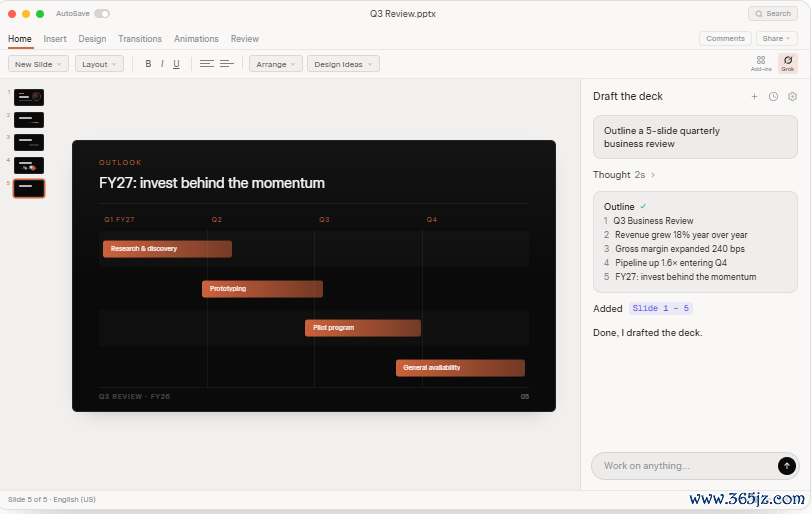This screenshot has width=812, height=514.
Task: Switch to the Insert tab
Action: pos(55,39)
